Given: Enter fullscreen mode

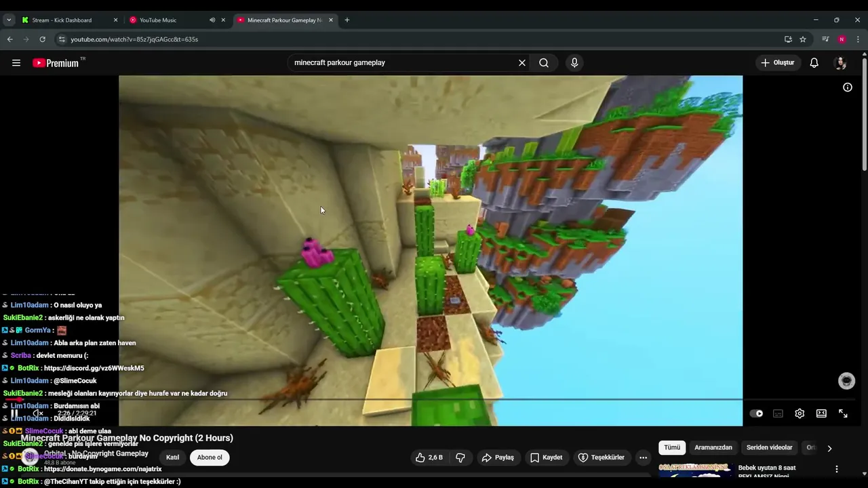Looking at the screenshot, I should click(x=843, y=413).
